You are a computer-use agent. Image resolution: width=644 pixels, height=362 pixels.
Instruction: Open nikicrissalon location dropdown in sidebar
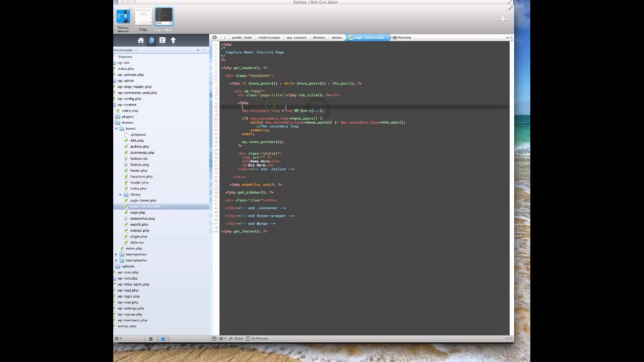coord(125,50)
